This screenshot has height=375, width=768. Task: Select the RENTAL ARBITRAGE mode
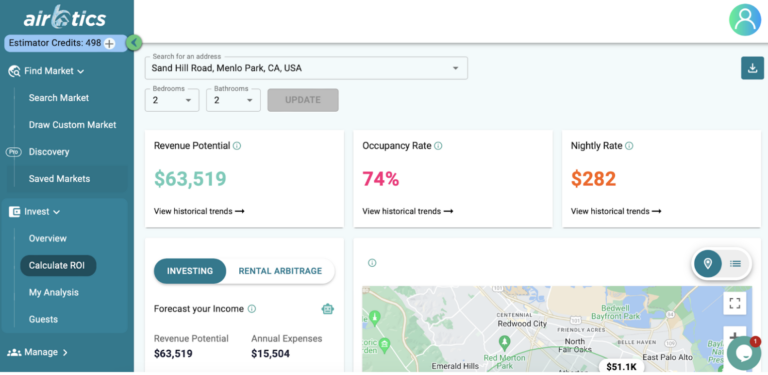click(x=280, y=271)
